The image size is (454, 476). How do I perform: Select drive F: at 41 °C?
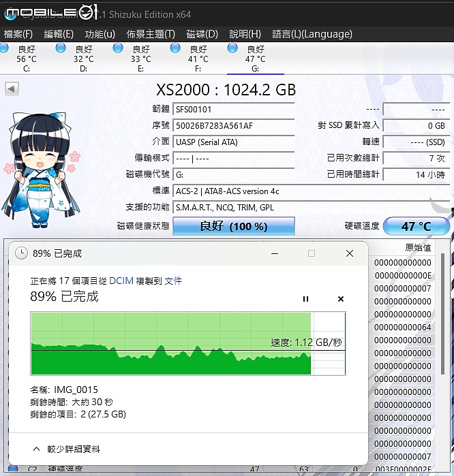click(198, 59)
